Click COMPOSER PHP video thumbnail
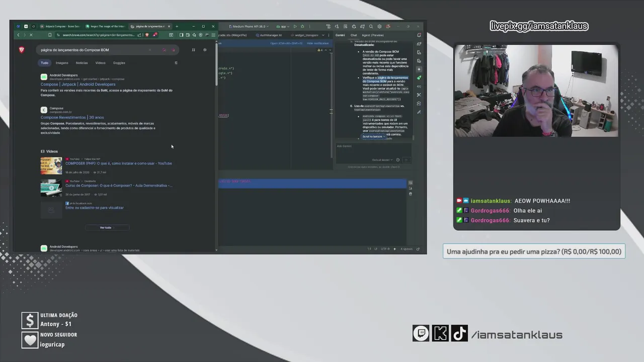This screenshot has width=644, height=362. (51, 166)
